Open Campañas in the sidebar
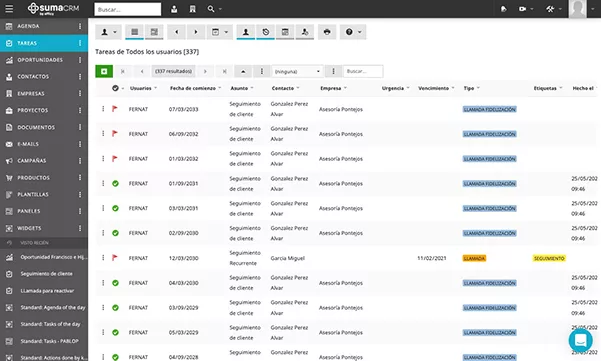The height and width of the screenshot is (361, 601). tap(31, 161)
